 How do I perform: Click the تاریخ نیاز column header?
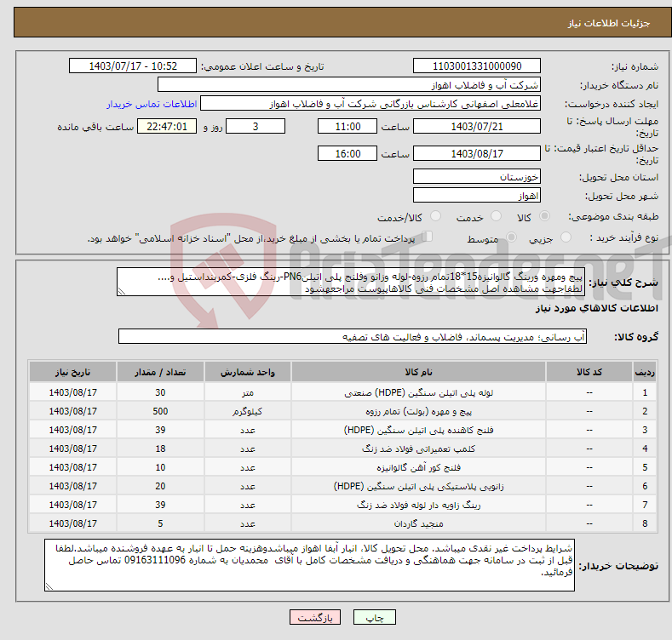click(x=73, y=372)
